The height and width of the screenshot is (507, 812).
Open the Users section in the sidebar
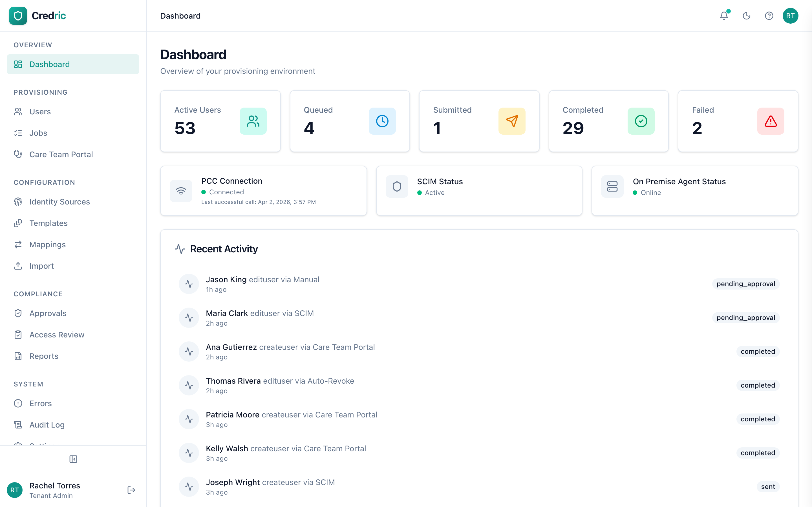(40, 111)
